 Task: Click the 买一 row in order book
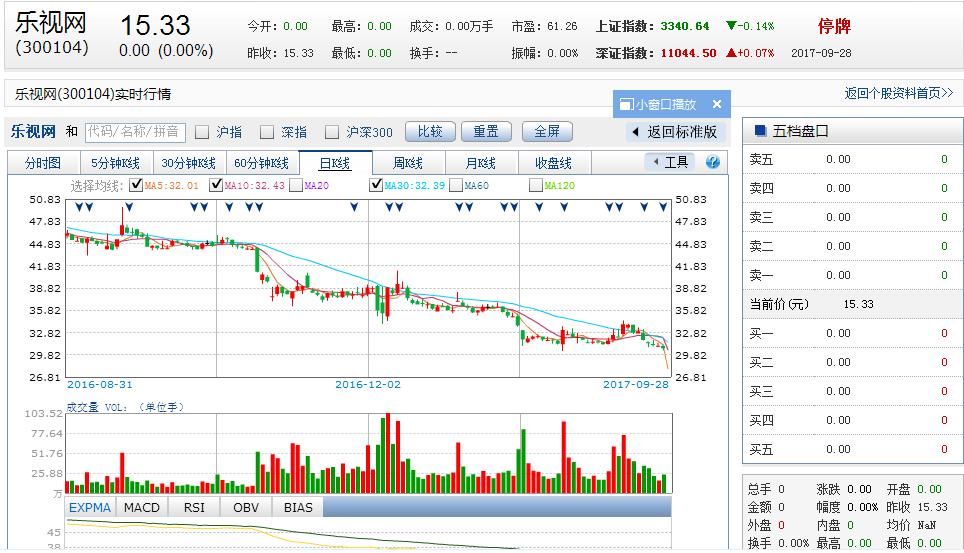(852, 333)
